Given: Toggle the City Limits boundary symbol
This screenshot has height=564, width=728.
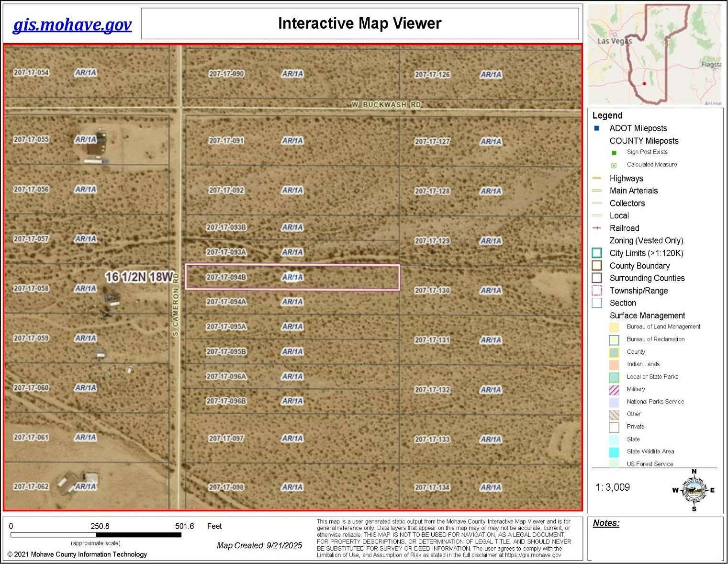Looking at the screenshot, I should coord(596,253).
